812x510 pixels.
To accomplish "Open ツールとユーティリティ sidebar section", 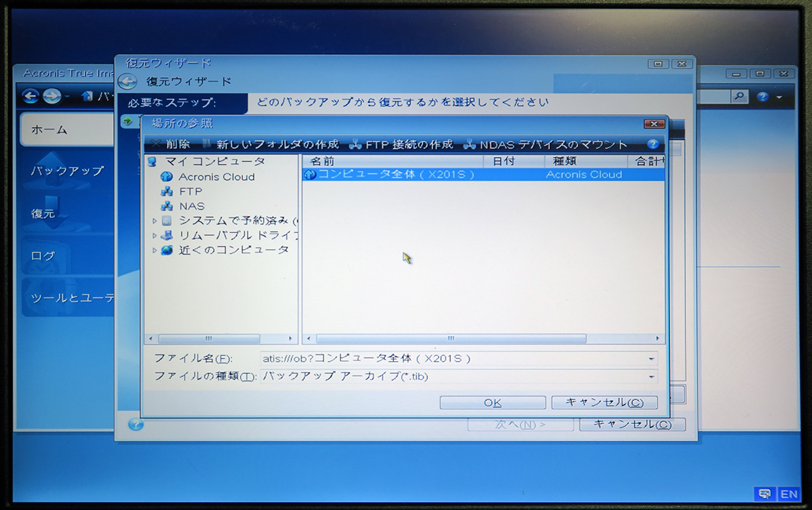I will 68,298.
